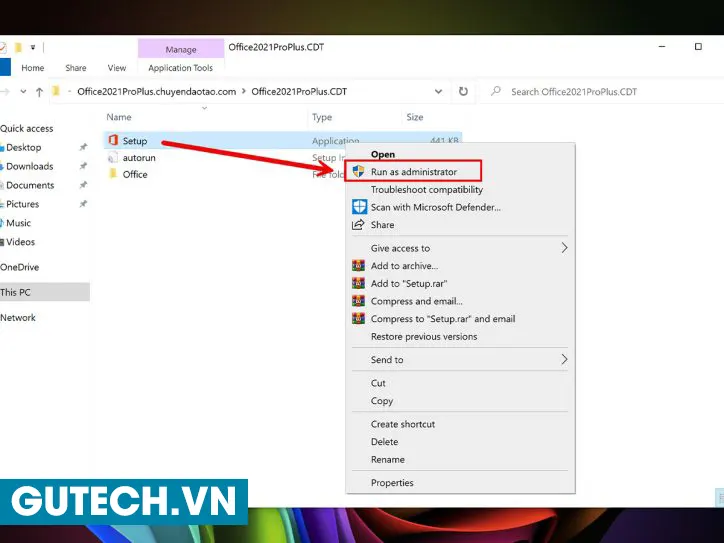Expand the Give access to submenu
Viewport: 724px width, 543px height.
click(564, 248)
